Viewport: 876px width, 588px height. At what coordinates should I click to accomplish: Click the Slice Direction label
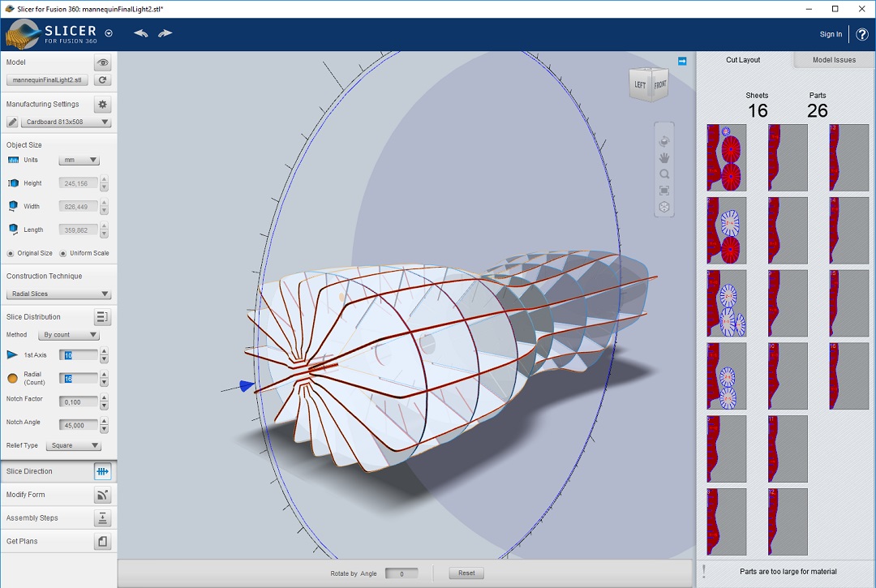(x=29, y=471)
